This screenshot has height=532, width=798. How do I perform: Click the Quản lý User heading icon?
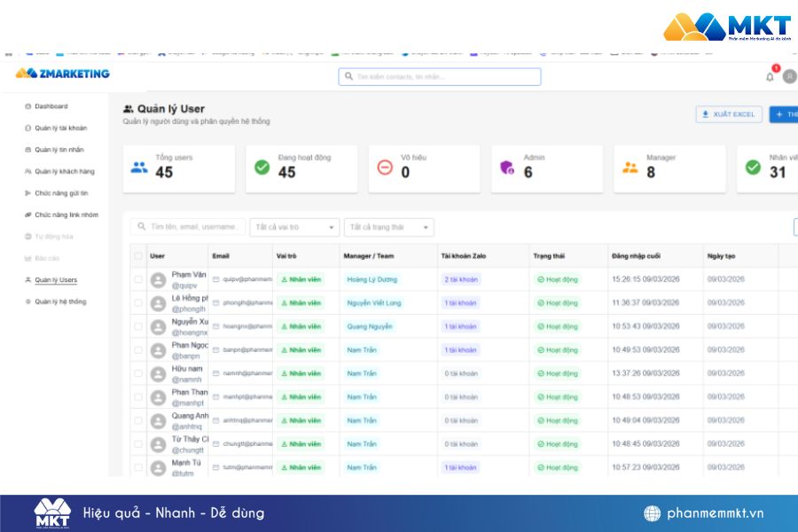pyautogui.click(x=129, y=109)
